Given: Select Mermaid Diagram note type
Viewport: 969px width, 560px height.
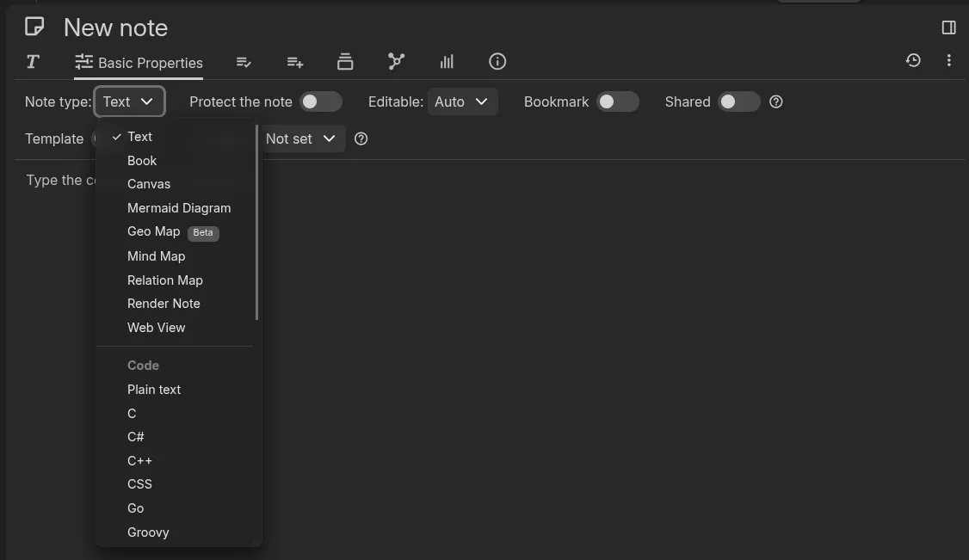Looking at the screenshot, I should [179, 207].
